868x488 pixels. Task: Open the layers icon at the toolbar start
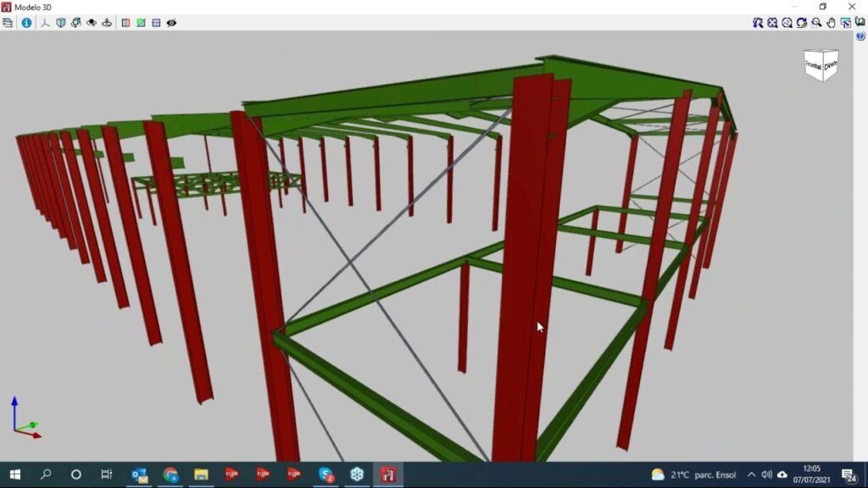8,23
